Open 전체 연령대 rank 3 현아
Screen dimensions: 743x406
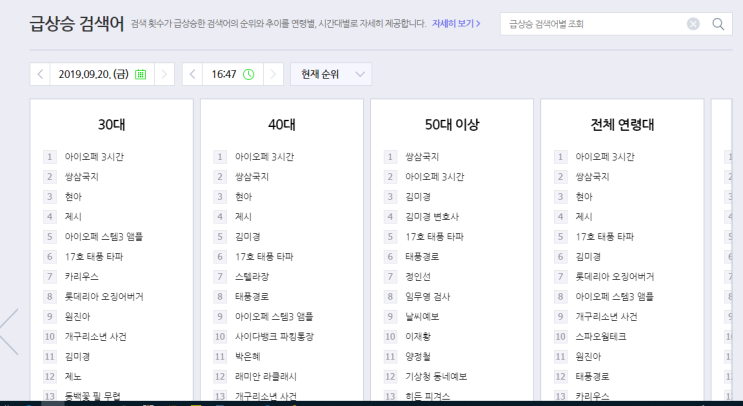click(x=584, y=197)
